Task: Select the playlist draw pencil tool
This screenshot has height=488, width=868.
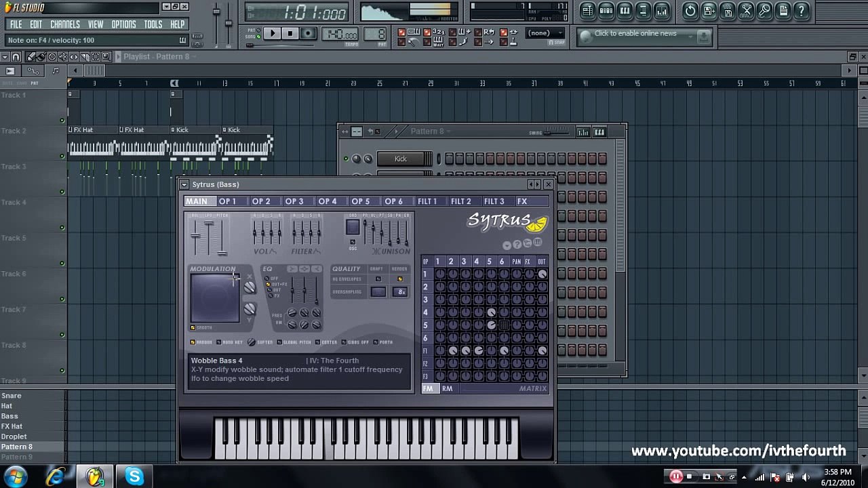Action: (31, 57)
